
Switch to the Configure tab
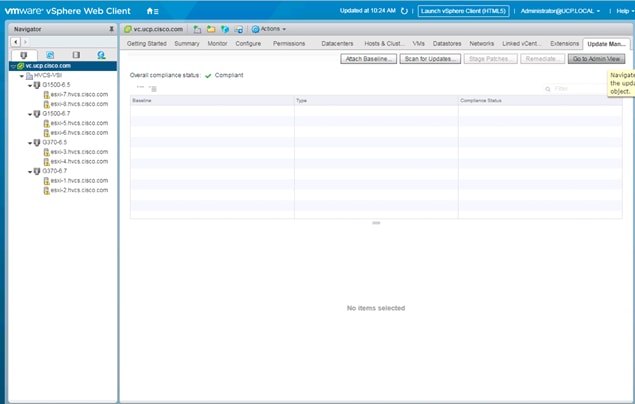point(248,43)
